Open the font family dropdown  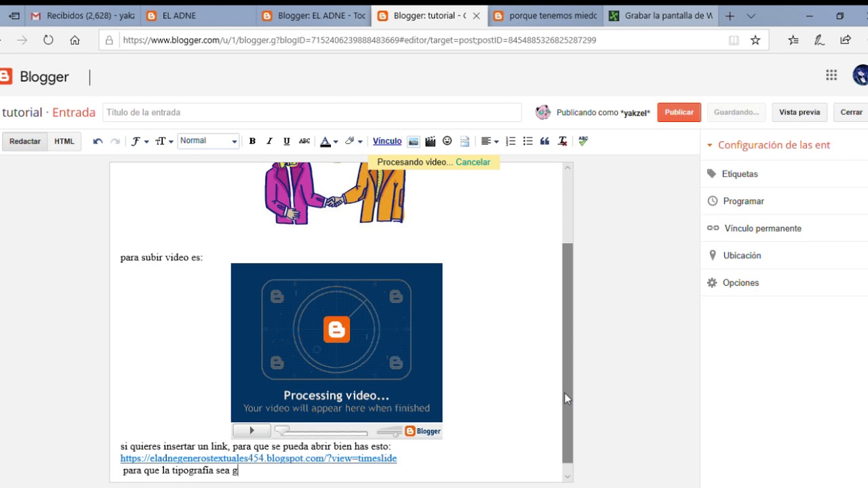140,141
